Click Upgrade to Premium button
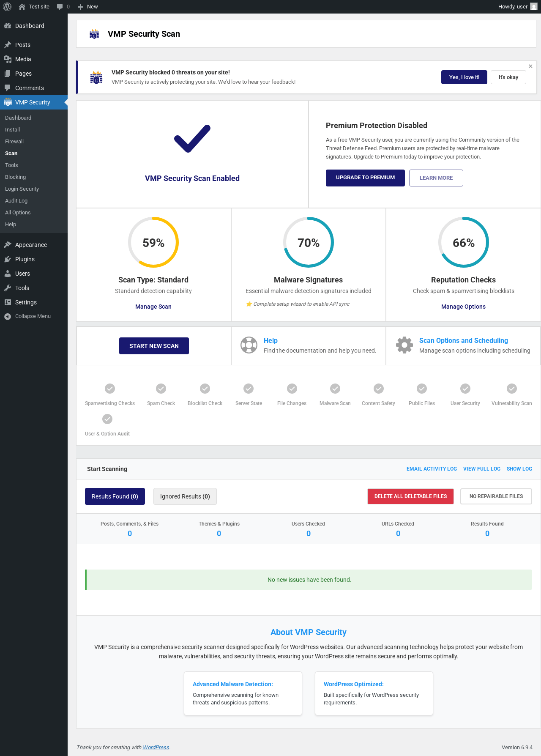This screenshot has width=541, height=756. [x=365, y=178]
